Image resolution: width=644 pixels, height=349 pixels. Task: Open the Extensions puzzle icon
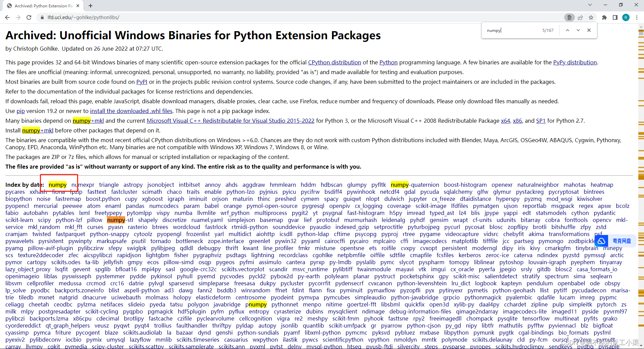604,17
